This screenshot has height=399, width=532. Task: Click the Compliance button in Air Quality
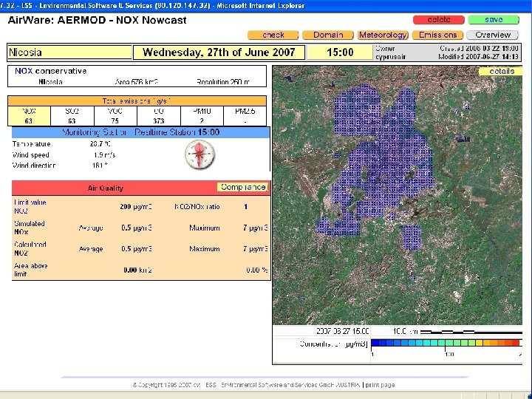(x=242, y=188)
